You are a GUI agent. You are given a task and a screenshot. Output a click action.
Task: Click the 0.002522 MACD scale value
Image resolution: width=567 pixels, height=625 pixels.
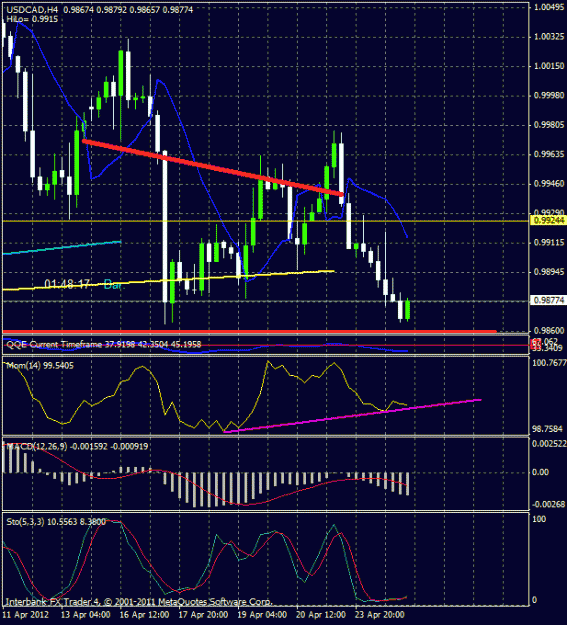(x=549, y=444)
